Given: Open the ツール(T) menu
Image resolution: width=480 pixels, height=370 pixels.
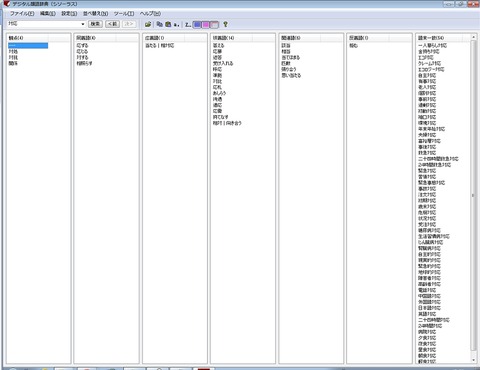Looking at the screenshot, I should point(124,14).
